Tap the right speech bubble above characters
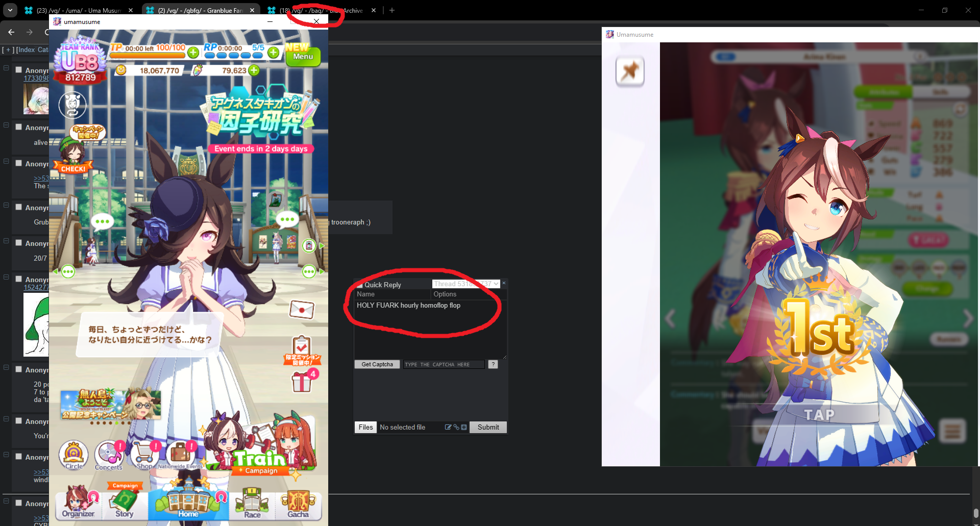This screenshot has height=526, width=980. (x=287, y=219)
